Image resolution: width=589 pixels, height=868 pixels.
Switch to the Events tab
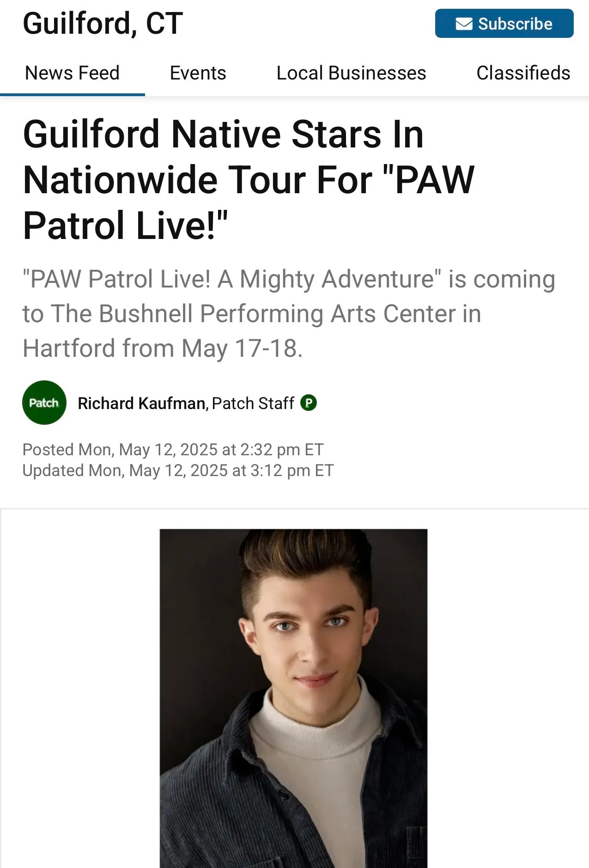tap(198, 73)
